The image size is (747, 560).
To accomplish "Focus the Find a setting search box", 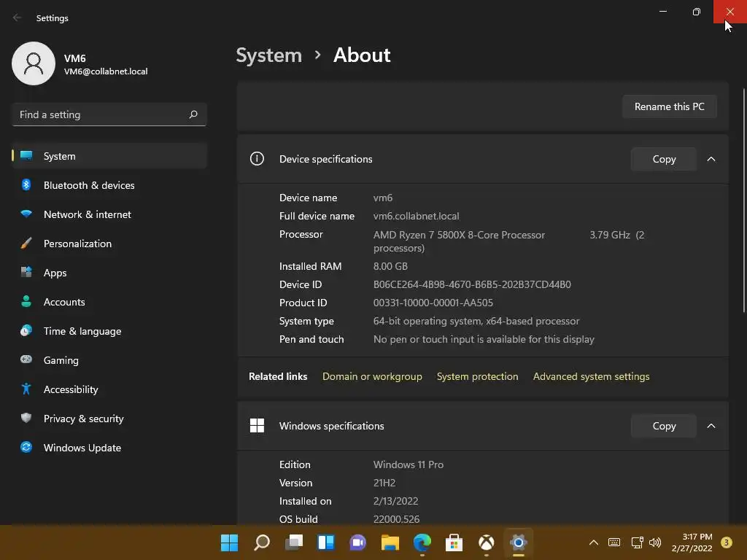I will point(109,114).
